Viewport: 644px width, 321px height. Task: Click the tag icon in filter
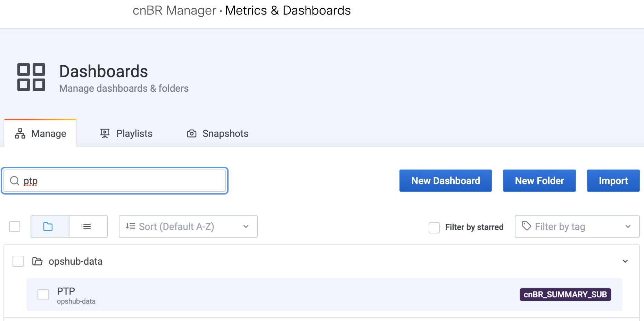[527, 226]
